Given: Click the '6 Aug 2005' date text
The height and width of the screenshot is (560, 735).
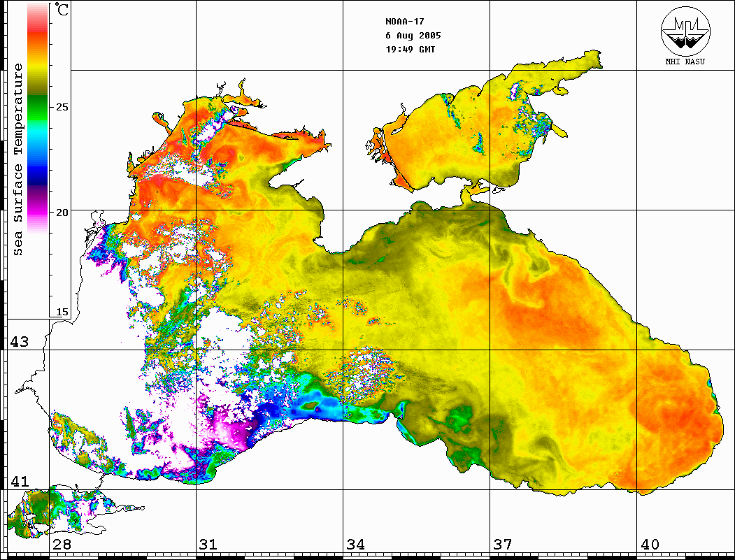Looking at the screenshot, I should [413, 36].
